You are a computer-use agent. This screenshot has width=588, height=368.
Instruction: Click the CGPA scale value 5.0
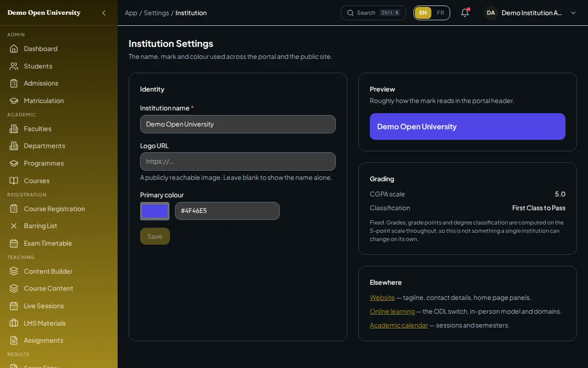coord(560,194)
